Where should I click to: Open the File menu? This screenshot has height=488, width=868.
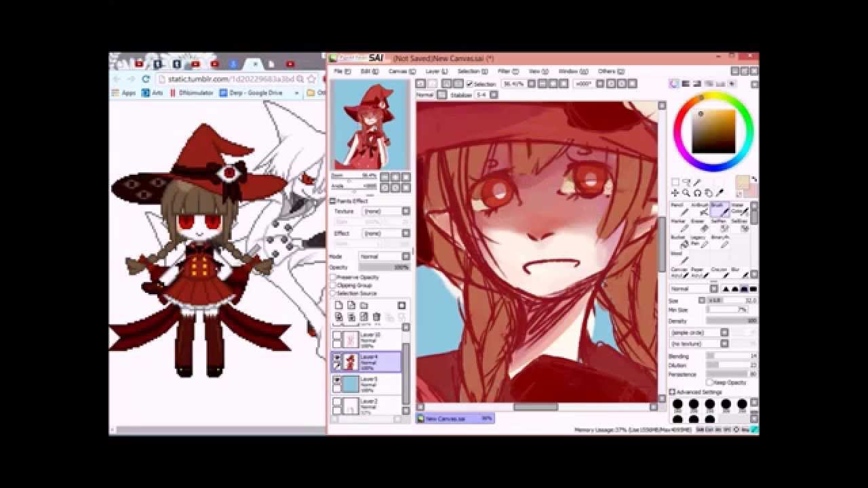pos(342,71)
